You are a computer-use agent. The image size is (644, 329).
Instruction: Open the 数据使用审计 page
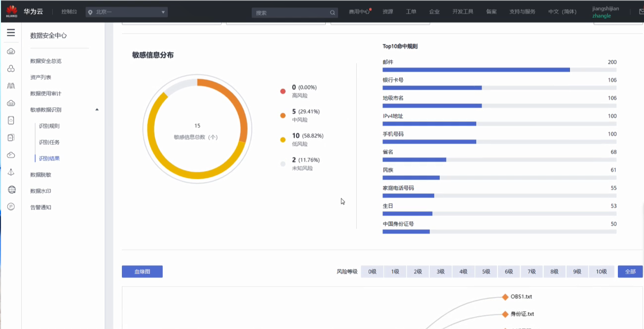[x=46, y=94]
